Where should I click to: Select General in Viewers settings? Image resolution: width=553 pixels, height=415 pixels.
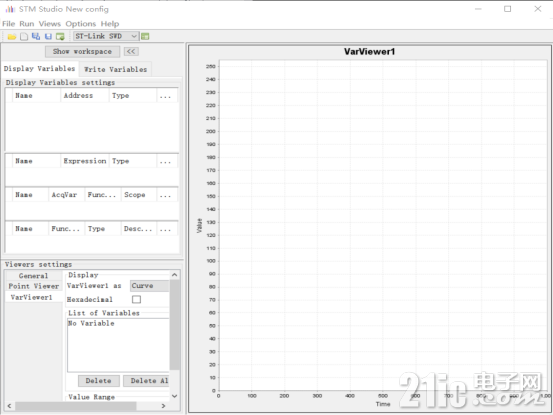pos(34,276)
